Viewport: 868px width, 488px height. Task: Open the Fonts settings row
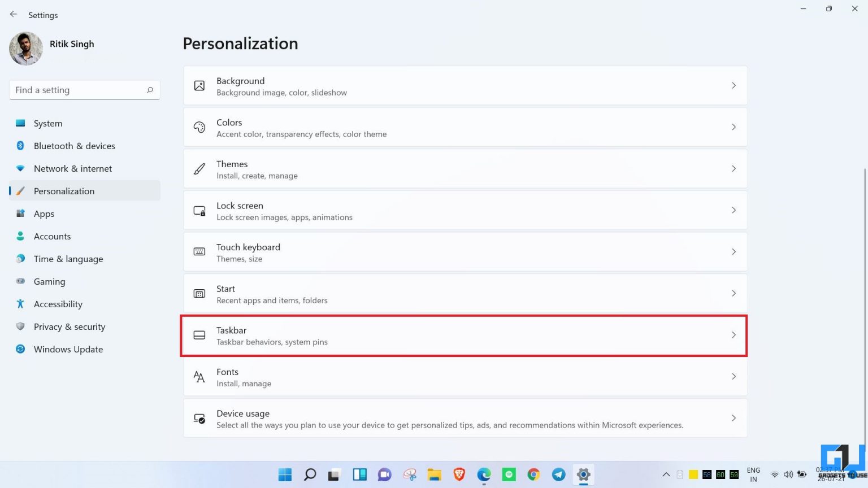465,376
